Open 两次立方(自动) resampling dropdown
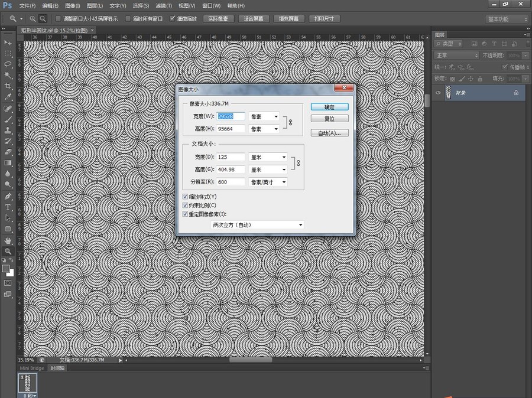The image size is (532, 398). pyautogui.click(x=257, y=225)
